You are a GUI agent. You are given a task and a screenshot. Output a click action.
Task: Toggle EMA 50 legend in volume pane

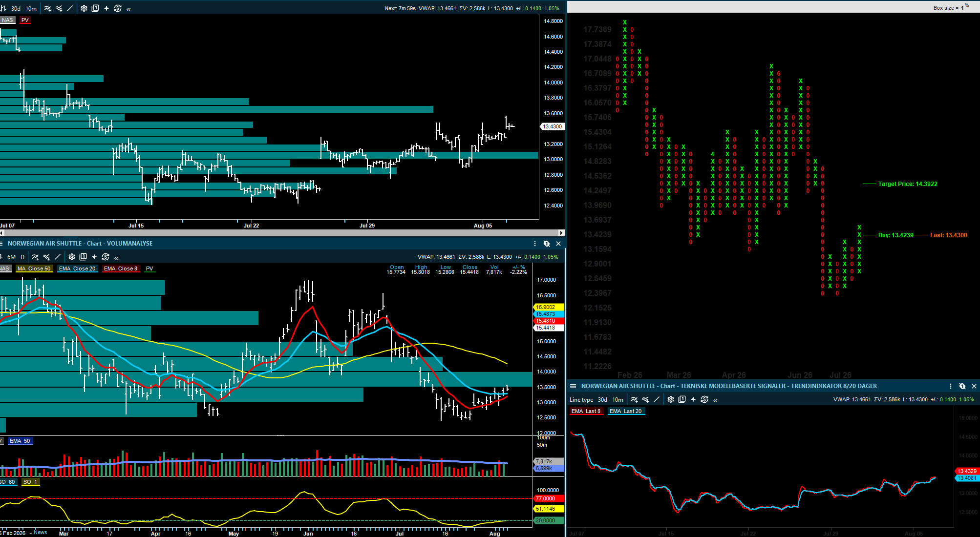coord(20,441)
